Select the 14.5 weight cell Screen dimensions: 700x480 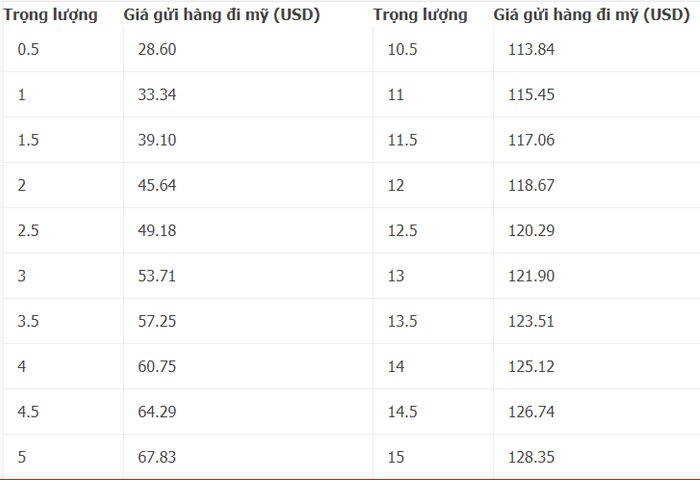tap(402, 412)
